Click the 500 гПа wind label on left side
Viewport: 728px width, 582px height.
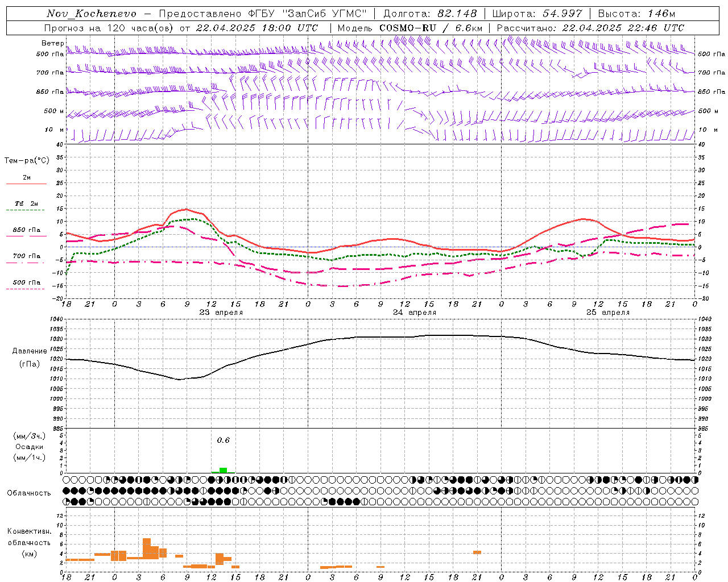click(50, 54)
